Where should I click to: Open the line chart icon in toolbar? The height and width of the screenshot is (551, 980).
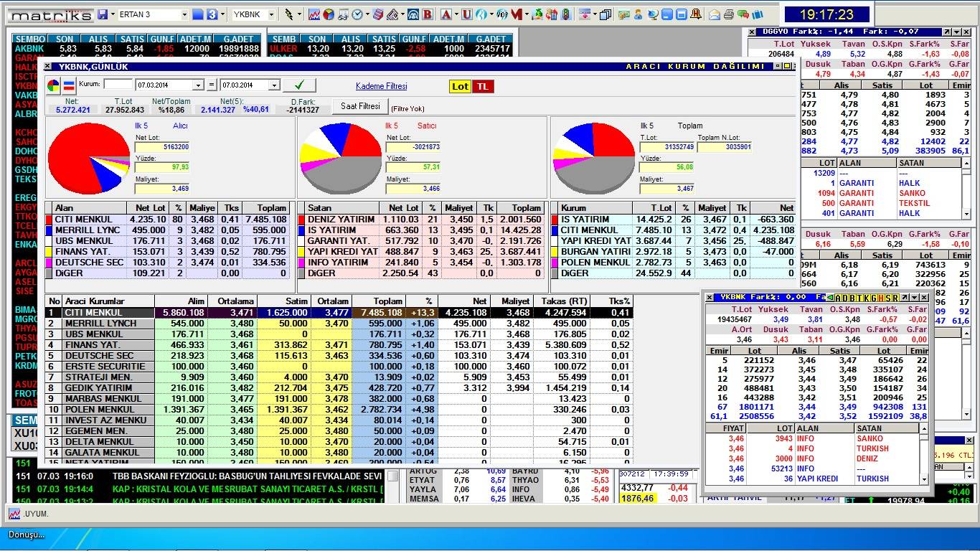(x=314, y=14)
